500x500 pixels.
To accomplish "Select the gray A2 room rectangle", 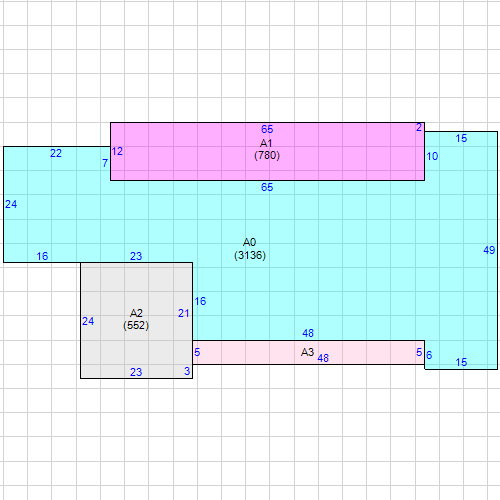I will tap(136, 320).
